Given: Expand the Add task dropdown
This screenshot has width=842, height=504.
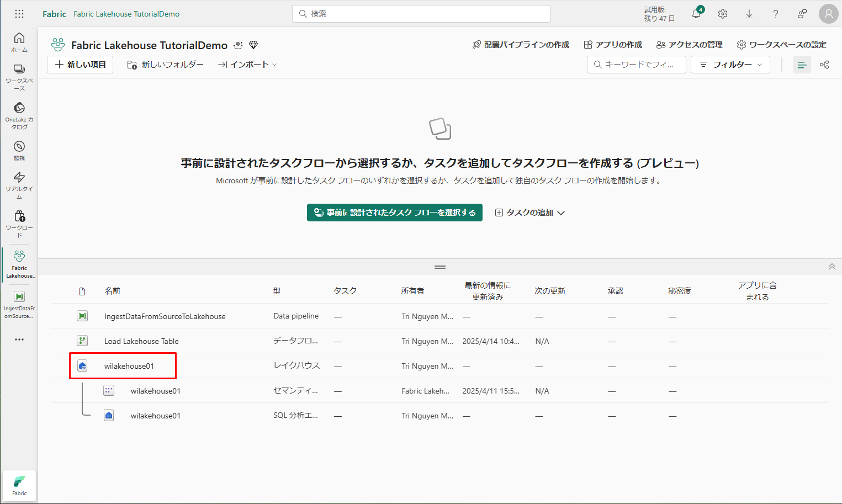Looking at the screenshot, I should coord(529,213).
